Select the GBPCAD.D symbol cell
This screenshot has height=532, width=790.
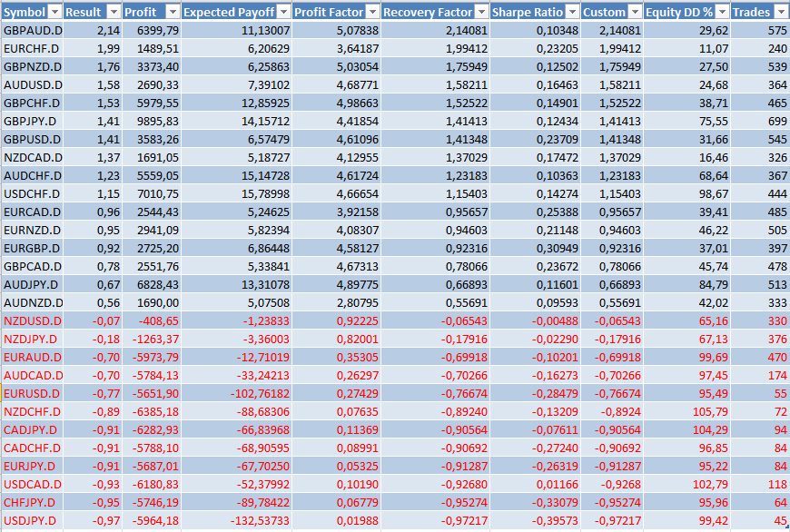(32, 266)
